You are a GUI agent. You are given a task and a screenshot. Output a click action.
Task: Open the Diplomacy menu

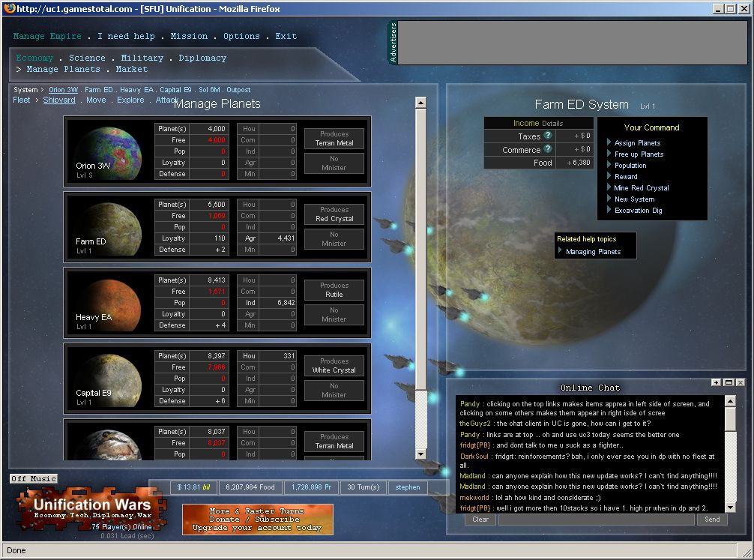202,58
